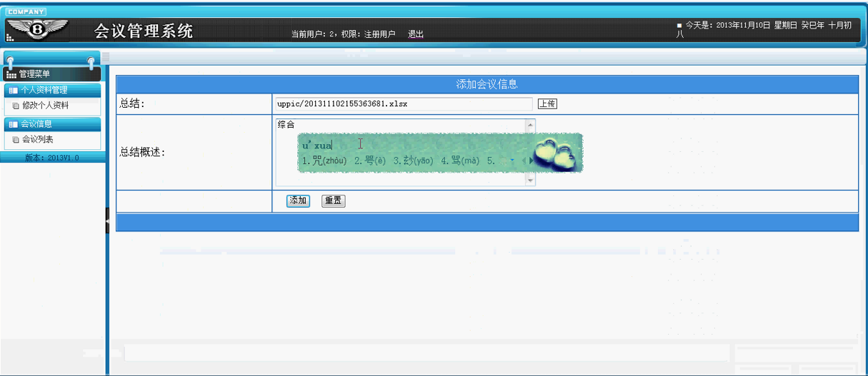Click the 总结概述 row label
The height and width of the screenshot is (376, 868).
coord(142,152)
